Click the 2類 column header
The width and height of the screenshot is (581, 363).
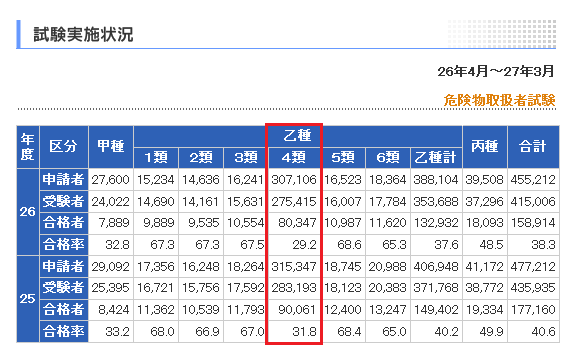201,158
